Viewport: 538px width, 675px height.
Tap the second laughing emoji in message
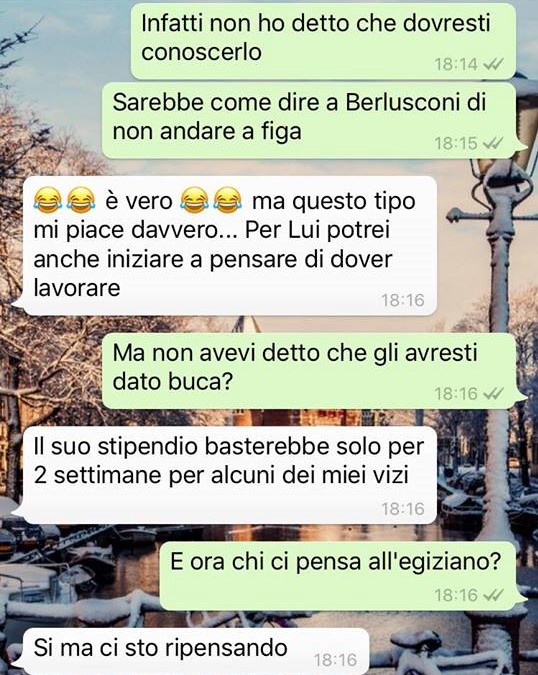pos(81,201)
